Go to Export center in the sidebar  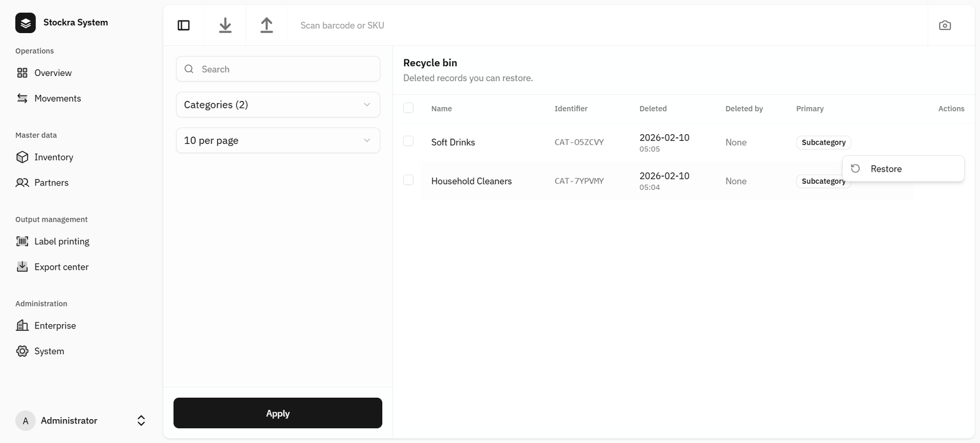coord(61,267)
